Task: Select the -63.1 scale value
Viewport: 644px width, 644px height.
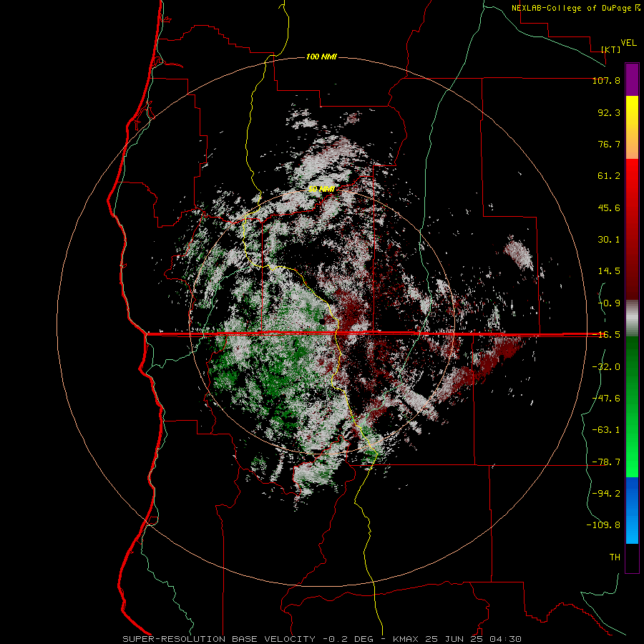Action: (606, 430)
